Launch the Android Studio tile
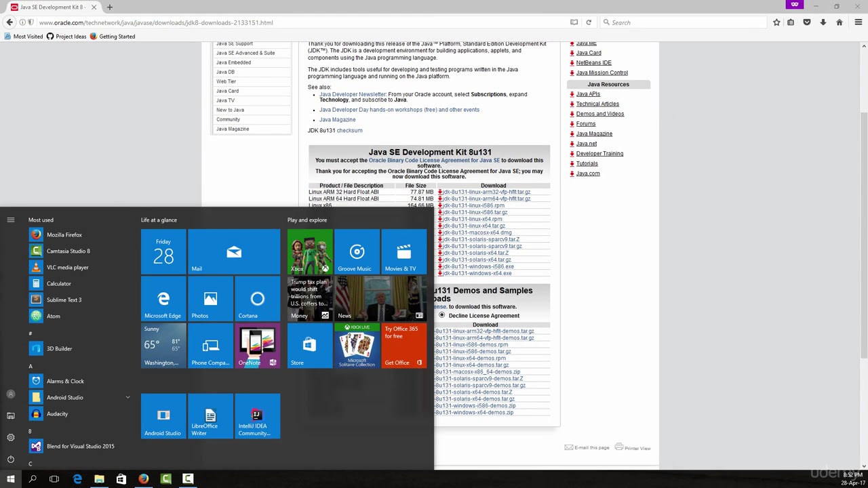The width and height of the screenshot is (868, 488). click(x=163, y=416)
